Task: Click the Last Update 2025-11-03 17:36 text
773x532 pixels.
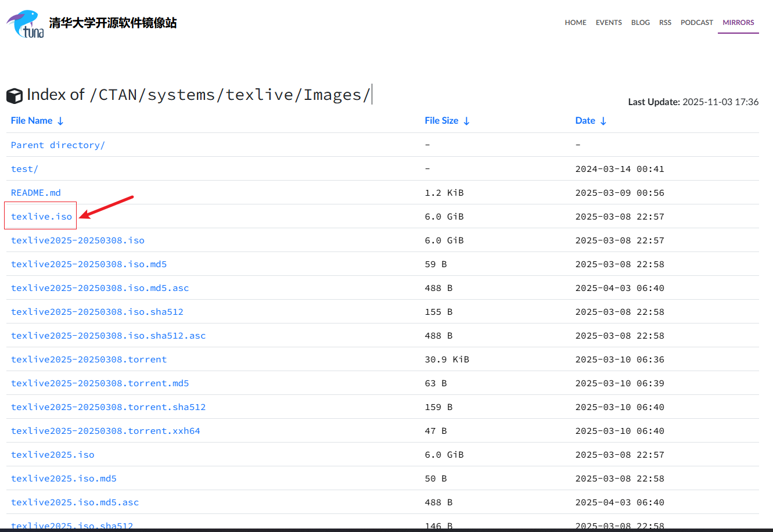Action: coord(693,102)
